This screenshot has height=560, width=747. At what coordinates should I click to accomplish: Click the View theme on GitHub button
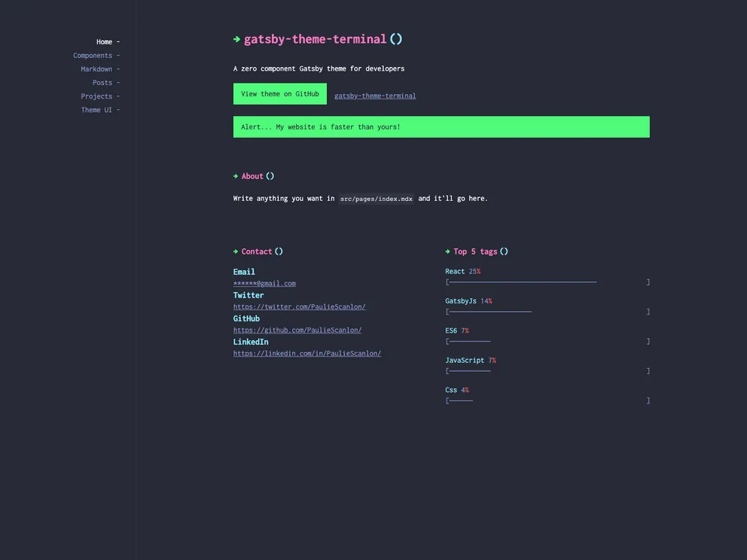click(280, 93)
